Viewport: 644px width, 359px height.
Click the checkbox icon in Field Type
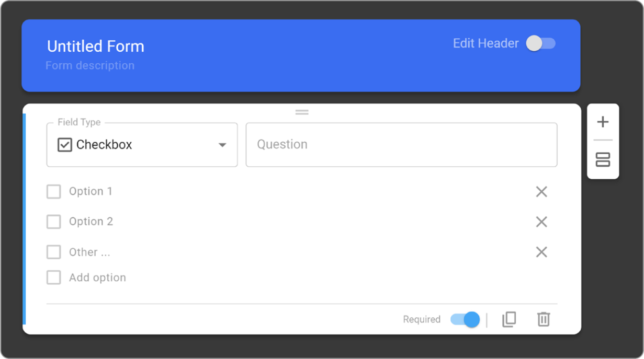tap(64, 145)
